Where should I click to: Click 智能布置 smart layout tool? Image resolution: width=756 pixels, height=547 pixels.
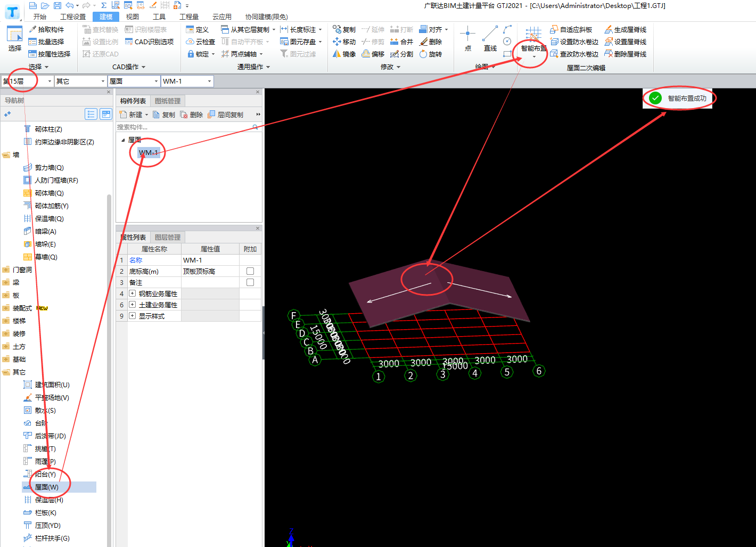click(x=533, y=42)
